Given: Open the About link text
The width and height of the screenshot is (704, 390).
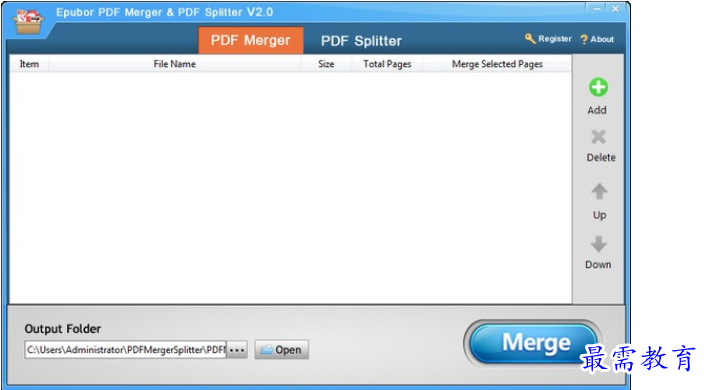Looking at the screenshot, I should pos(602,39).
